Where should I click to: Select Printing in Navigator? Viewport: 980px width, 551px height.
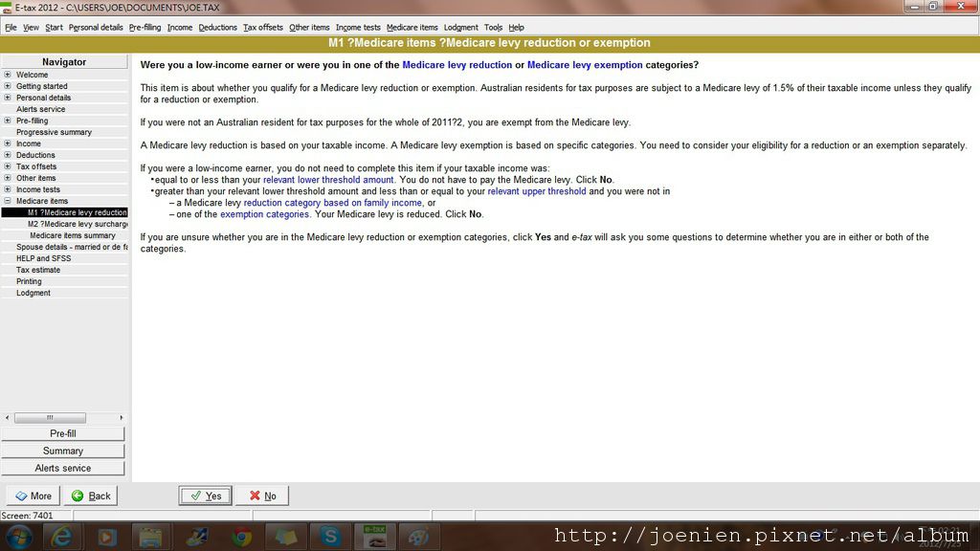[29, 281]
